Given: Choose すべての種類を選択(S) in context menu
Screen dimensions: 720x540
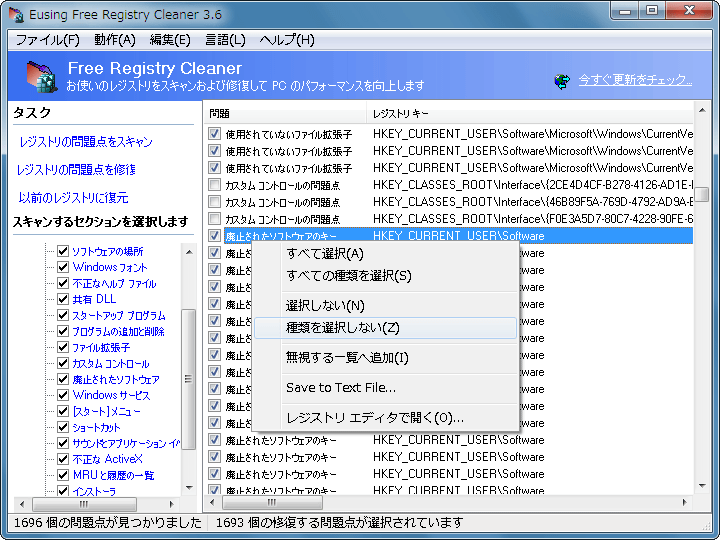Looking at the screenshot, I should pos(385,276).
